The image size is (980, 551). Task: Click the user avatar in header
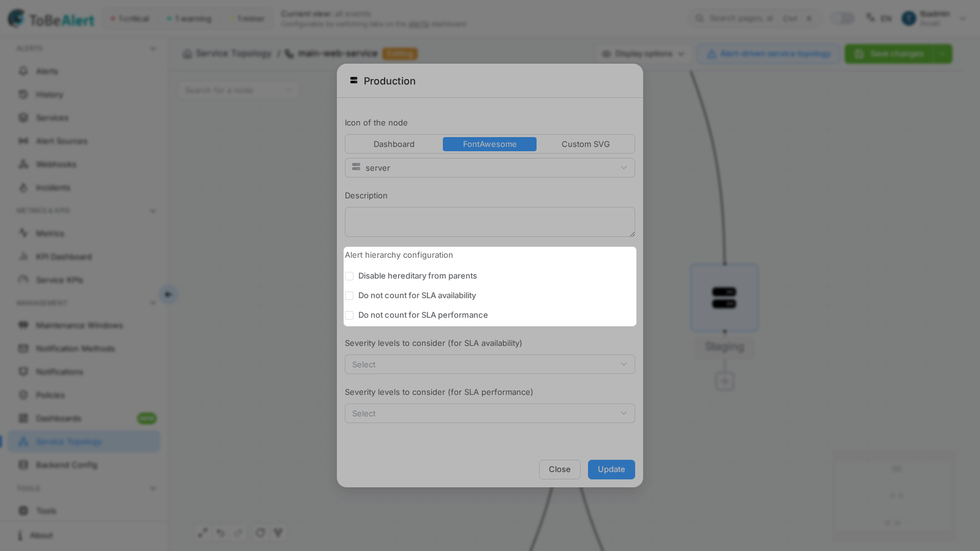(909, 18)
